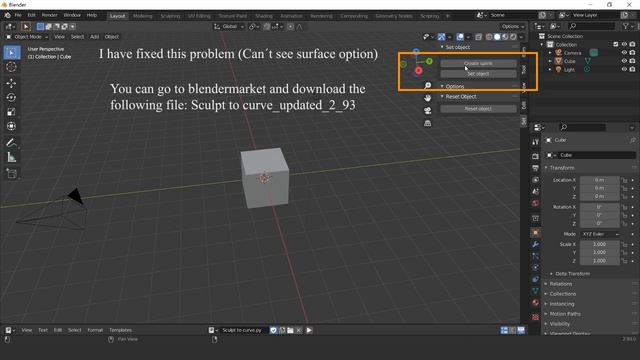Open the Tool properties tab icon
The width and height of the screenshot is (640, 360).
pos(536,142)
